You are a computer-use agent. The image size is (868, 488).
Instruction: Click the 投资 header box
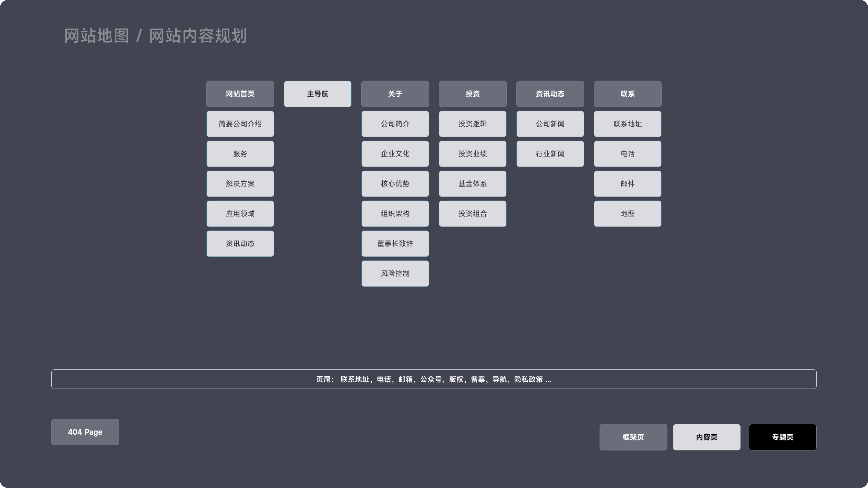click(x=473, y=94)
